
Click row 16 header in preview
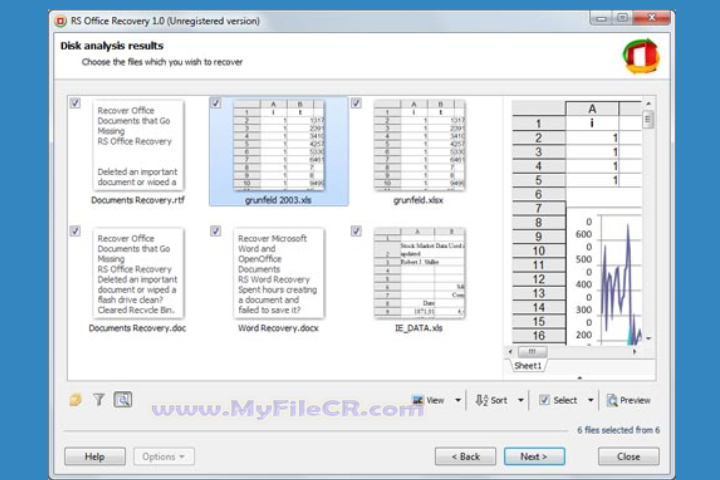[539, 336]
